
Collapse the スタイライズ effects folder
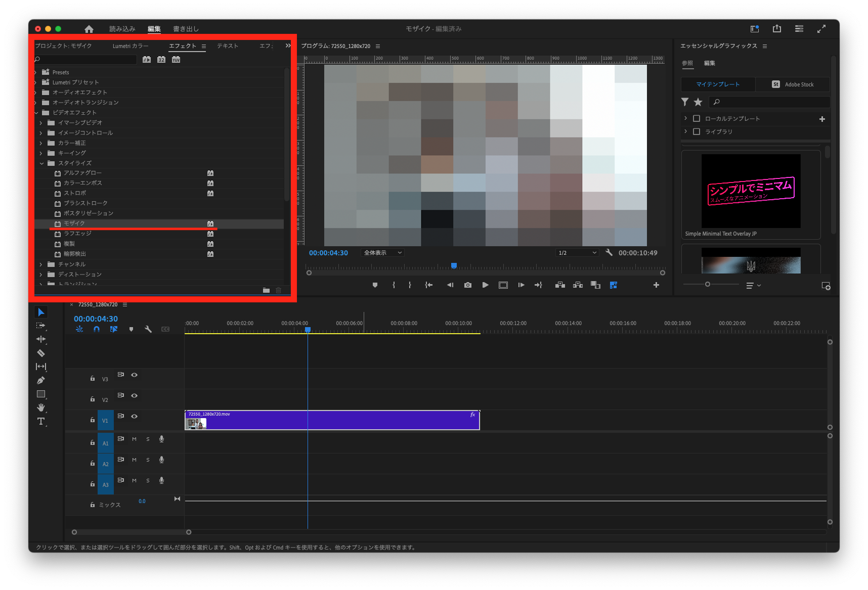[x=42, y=163]
